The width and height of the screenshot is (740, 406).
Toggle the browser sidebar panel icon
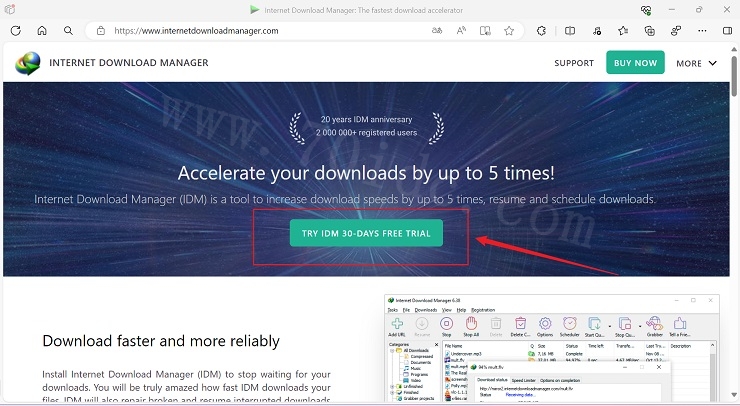[x=727, y=31]
